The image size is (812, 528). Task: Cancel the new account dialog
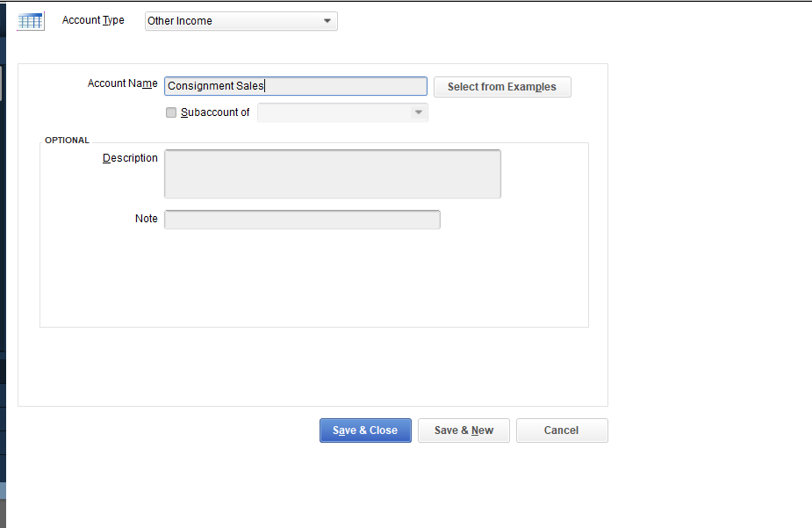click(x=562, y=430)
